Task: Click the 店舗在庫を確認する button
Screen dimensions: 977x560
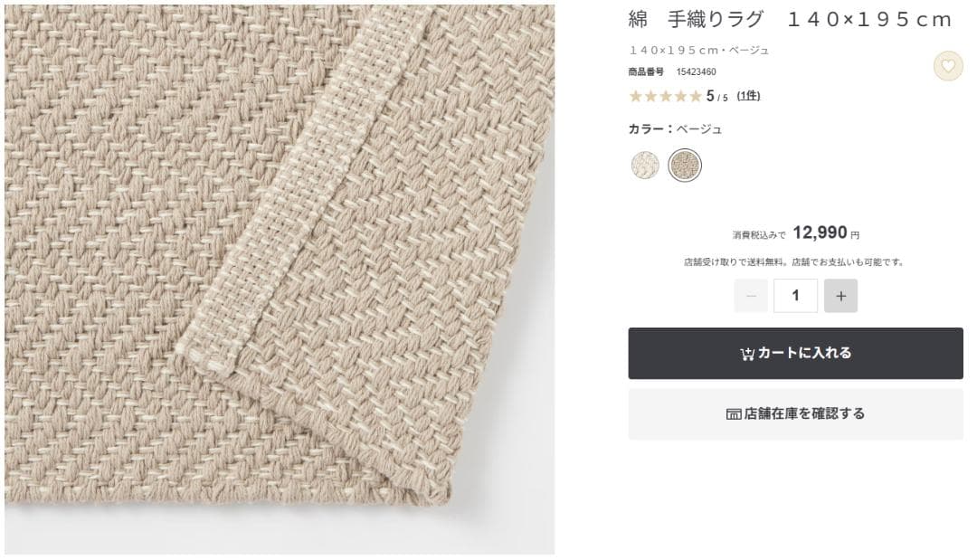Action: pos(795,413)
